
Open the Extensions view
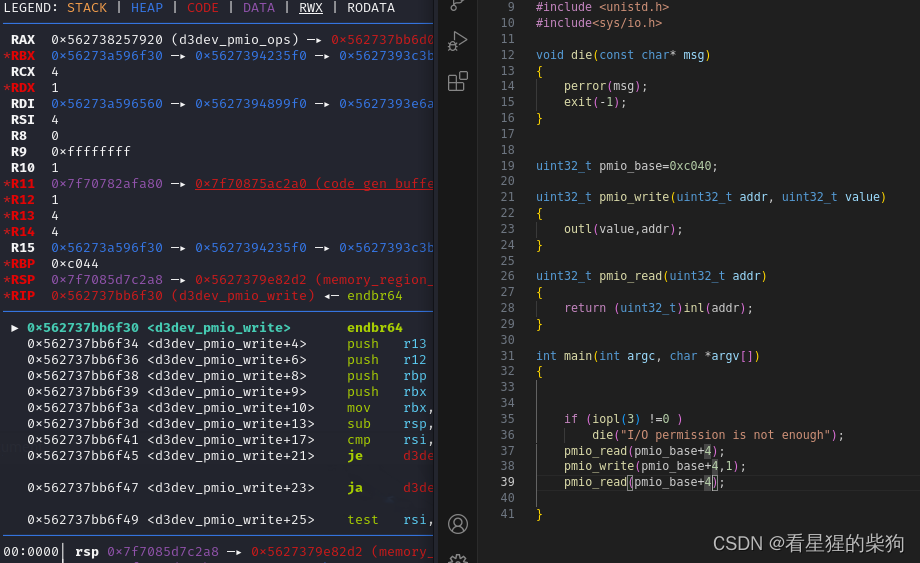(458, 81)
